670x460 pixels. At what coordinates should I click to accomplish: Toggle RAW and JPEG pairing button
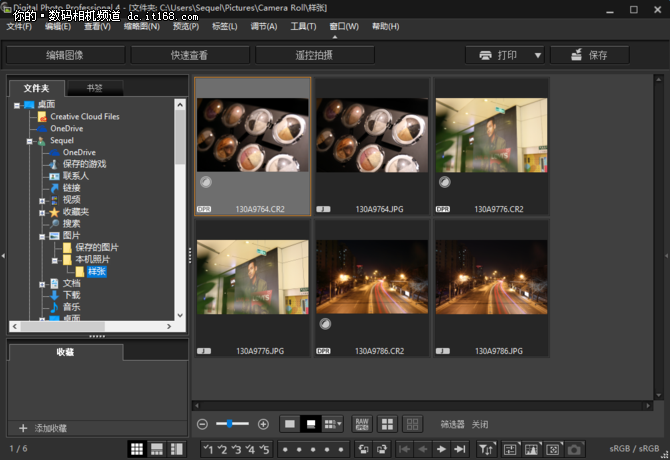pos(362,424)
